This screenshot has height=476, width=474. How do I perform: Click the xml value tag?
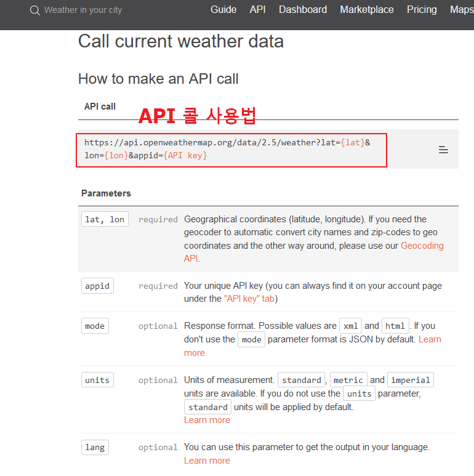350,326
